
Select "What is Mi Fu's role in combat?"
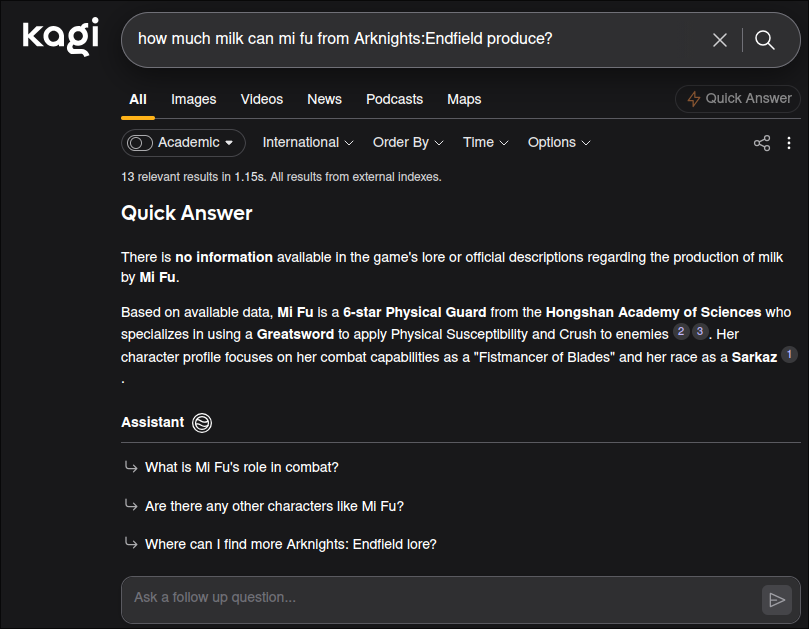[241, 467]
